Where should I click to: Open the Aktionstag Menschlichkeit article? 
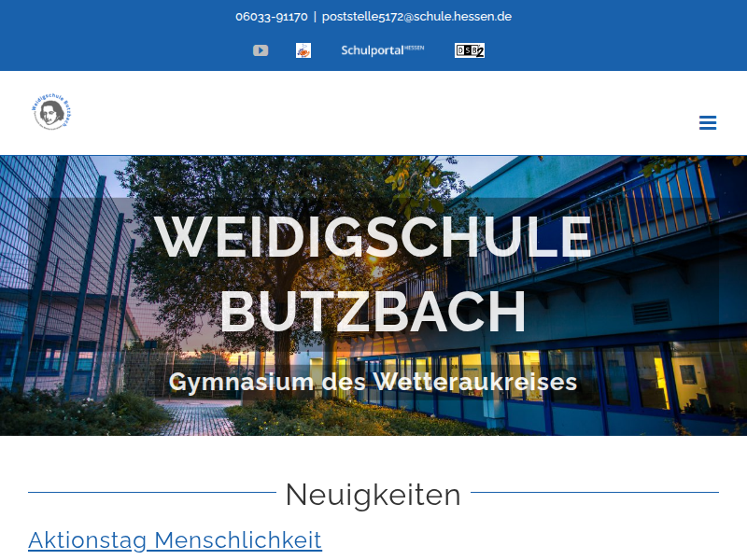coord(174,539)
